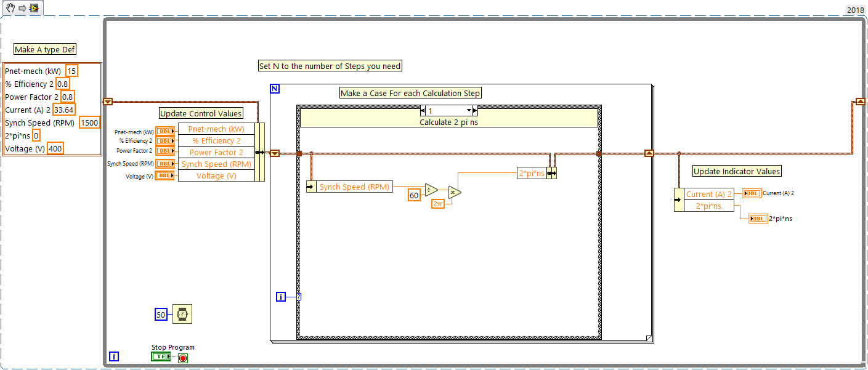Viewport: 868px width, 370px height.
Task: Click the decrement arrow on the case selector
Action: [x=423, y=110]
